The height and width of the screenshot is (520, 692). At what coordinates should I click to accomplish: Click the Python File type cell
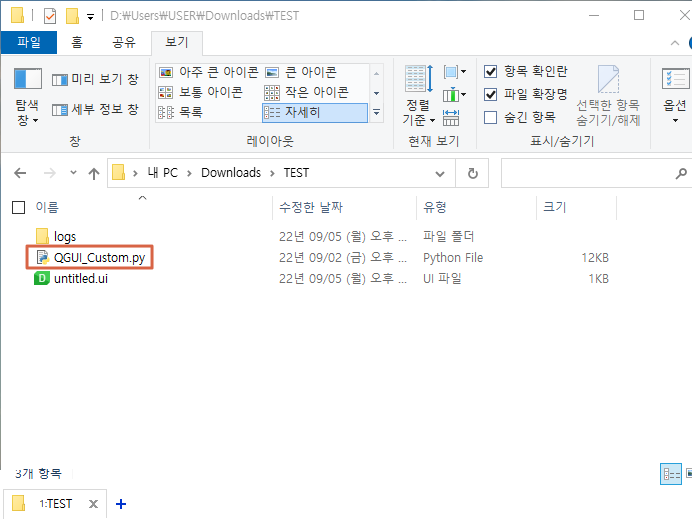(x=453, y=257)
